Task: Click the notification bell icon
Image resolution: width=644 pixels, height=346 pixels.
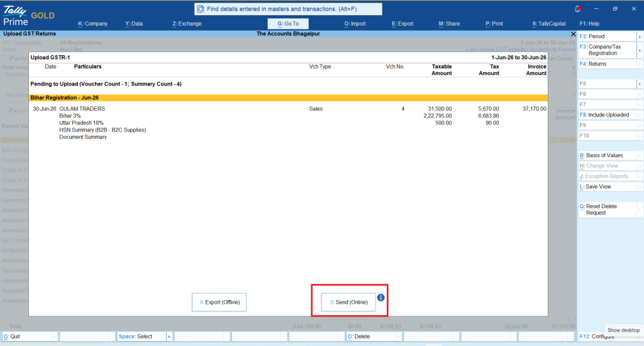Action: (577, 9)
